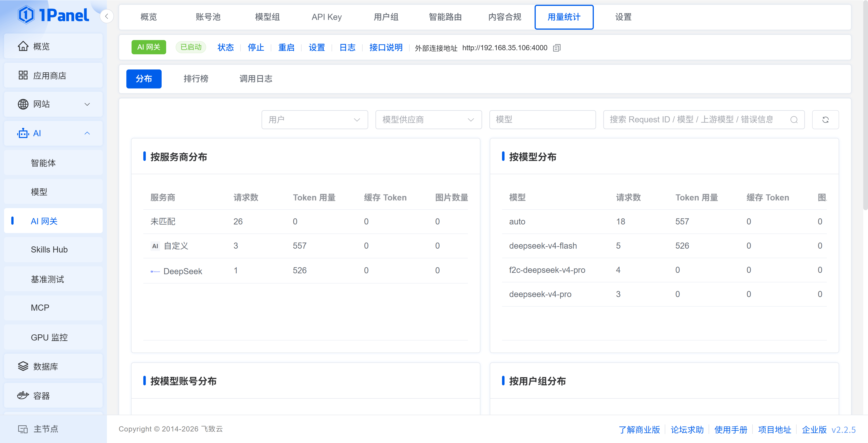Open 基准测试 in the sidebar

53,279
